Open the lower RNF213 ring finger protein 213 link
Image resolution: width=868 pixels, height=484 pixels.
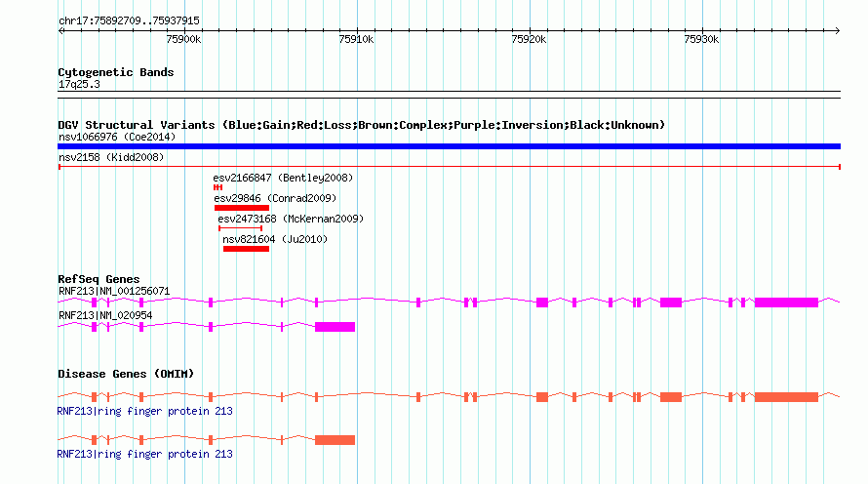pyautogui.click(x=144, y=454)
